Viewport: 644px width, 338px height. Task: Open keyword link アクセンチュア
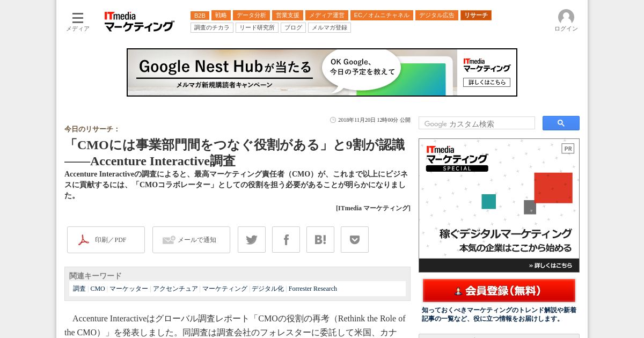[175, 289]
